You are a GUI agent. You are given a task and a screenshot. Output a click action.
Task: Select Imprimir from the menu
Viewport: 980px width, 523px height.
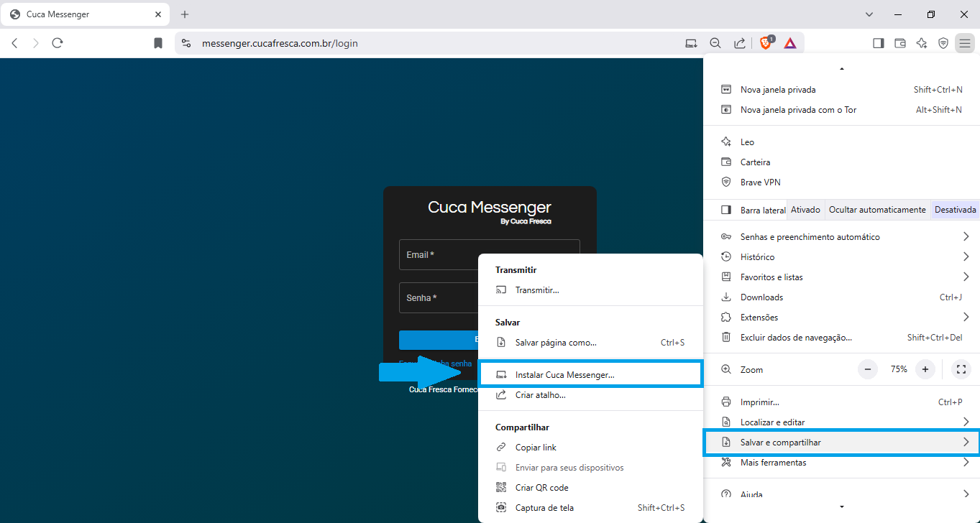[x=841, y=402]
